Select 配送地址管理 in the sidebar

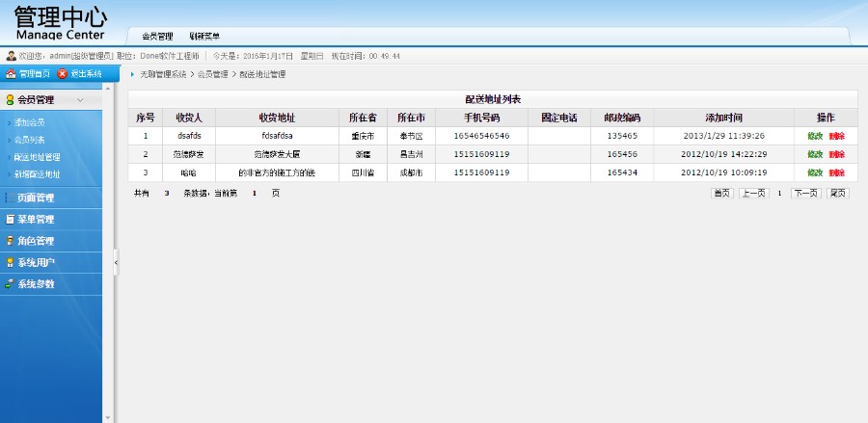(x=37, y=157)
